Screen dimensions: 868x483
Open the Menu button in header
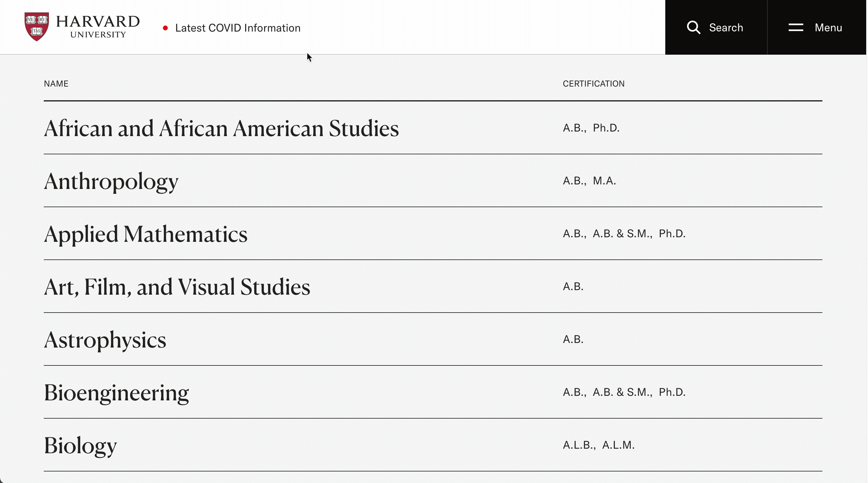pyautogui.click(x=817, y=27)
